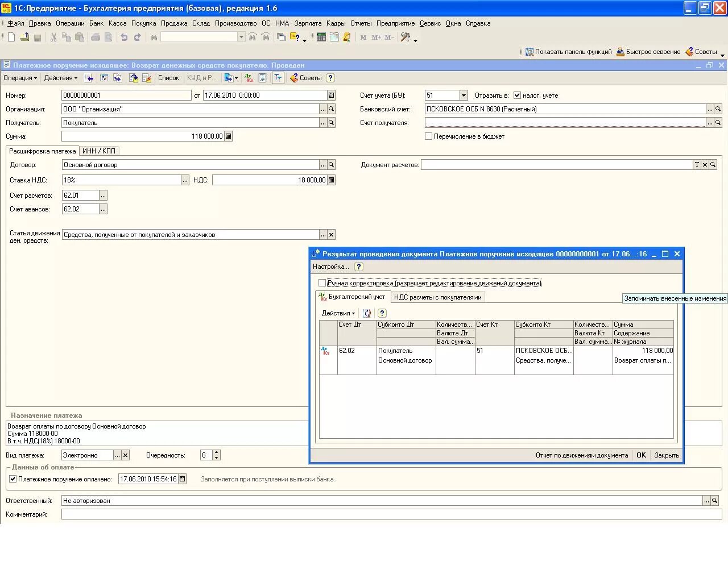Click the refresh icon in result window
Viewport: 728px width, 582px height.
click(x=367, y=313)
